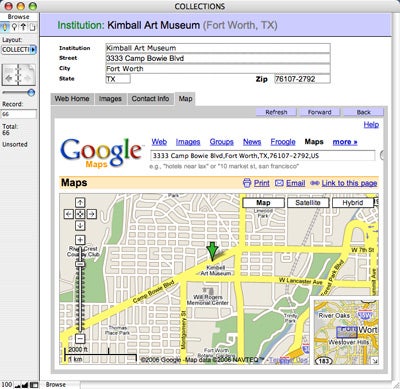This screenshot has width=400, height=389.
Task: Pan the map up with arrow
Action: [x=80, y=202]
